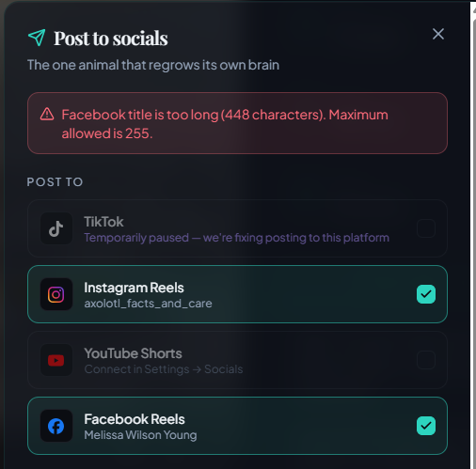Click the TikTok logo icon
This screenshot has width=476, height=469.
pyautogui.click(x=56, y=228)
